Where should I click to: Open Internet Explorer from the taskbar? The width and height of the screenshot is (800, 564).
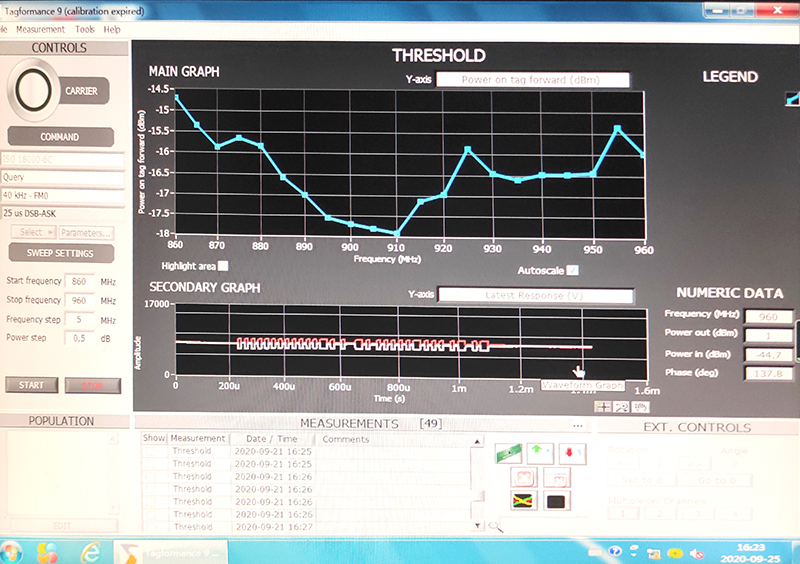click(90, 552)
